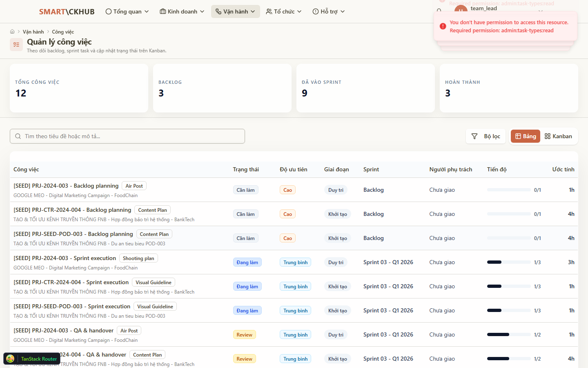Switch to Bảng table view
Viewport: 588px width, 368px height.
click(526, 136)
